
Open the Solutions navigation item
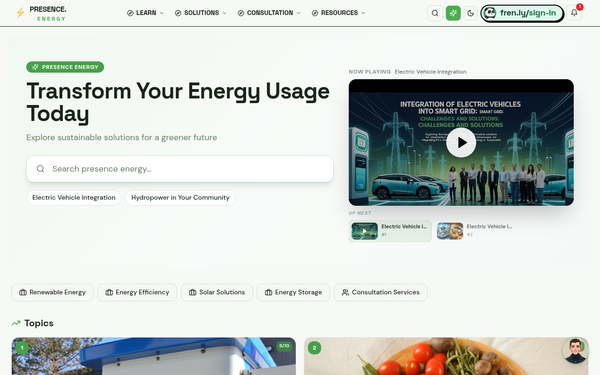pyautogui.click(x=201, y=13)
